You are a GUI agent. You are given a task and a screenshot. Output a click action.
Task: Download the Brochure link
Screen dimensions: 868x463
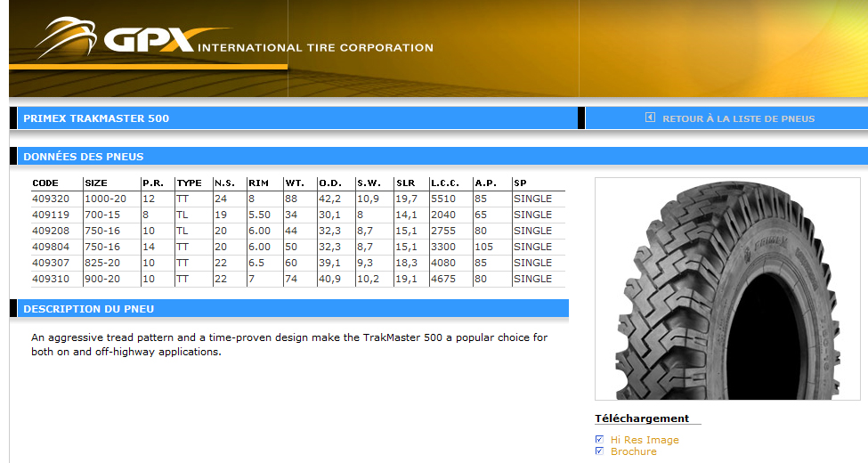tap(633, 451)
